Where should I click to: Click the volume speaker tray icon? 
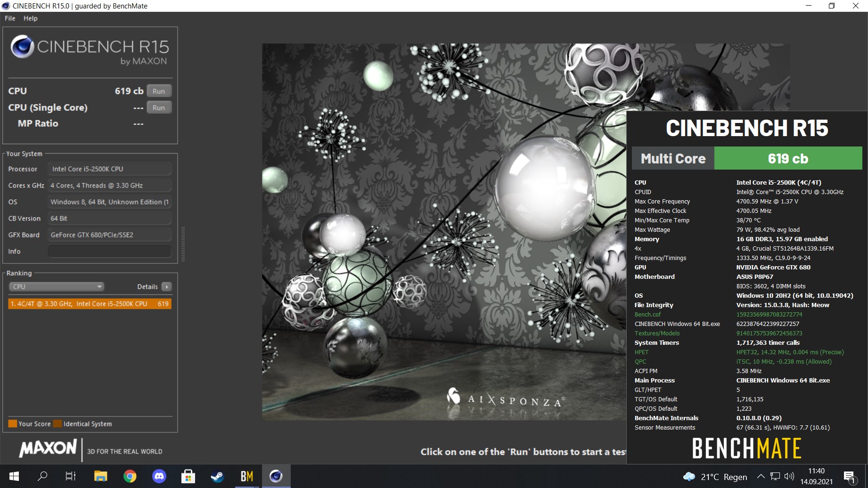tap(789, 476)
